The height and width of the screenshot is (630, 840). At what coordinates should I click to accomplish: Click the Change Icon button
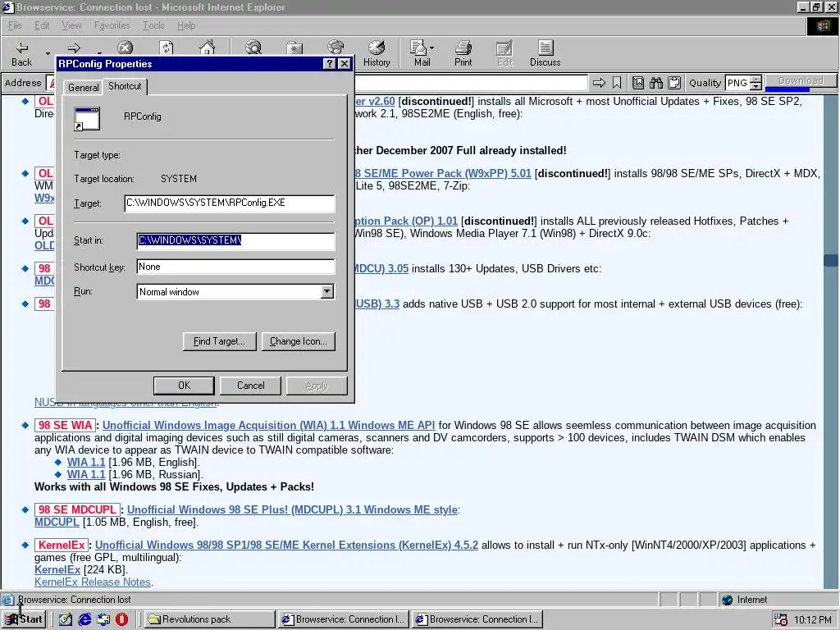pos(299,341)
